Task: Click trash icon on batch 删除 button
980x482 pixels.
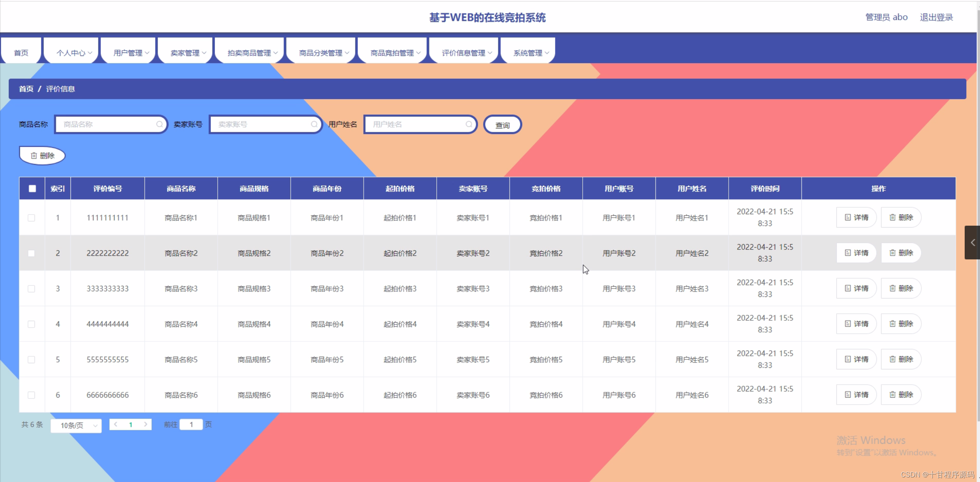Action: (34, 156)
